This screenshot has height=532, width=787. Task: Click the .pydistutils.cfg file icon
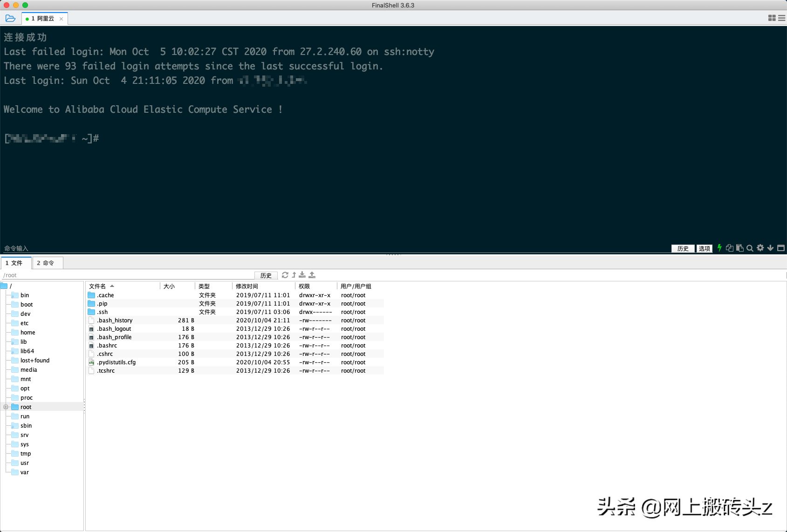point(91,362)
